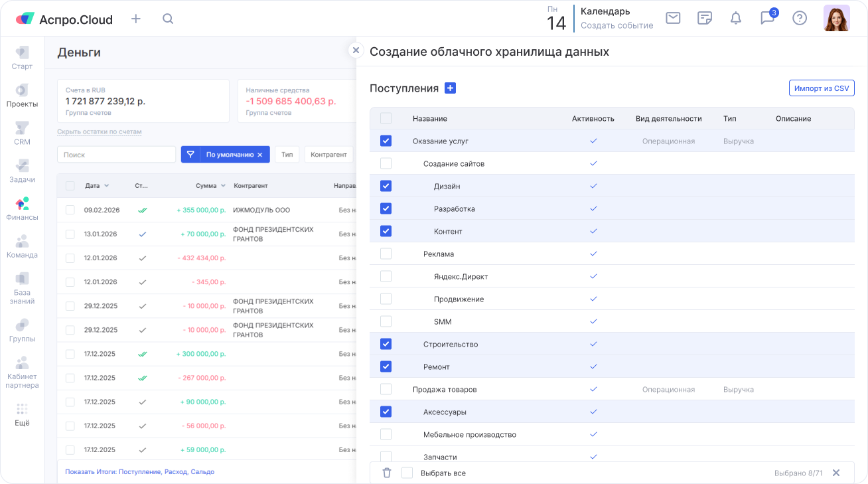Open the notes icon in top bar
Image resolution: width=868 pixels, height=484 pixels.
(705, 19)
